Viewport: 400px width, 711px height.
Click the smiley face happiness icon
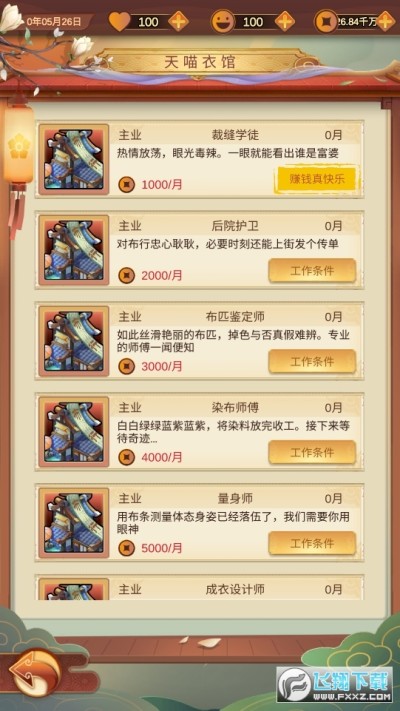(x=223, y=21)
